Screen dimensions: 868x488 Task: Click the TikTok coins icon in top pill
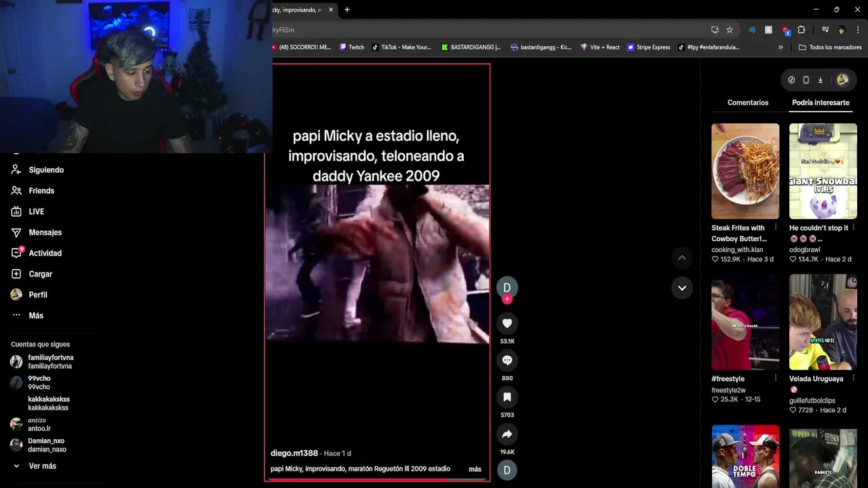(791, 80)
